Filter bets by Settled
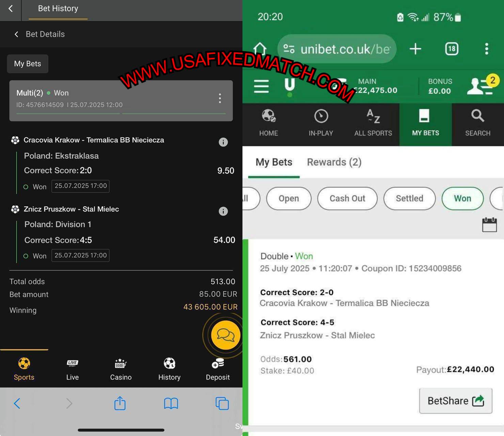 (409, 199)
